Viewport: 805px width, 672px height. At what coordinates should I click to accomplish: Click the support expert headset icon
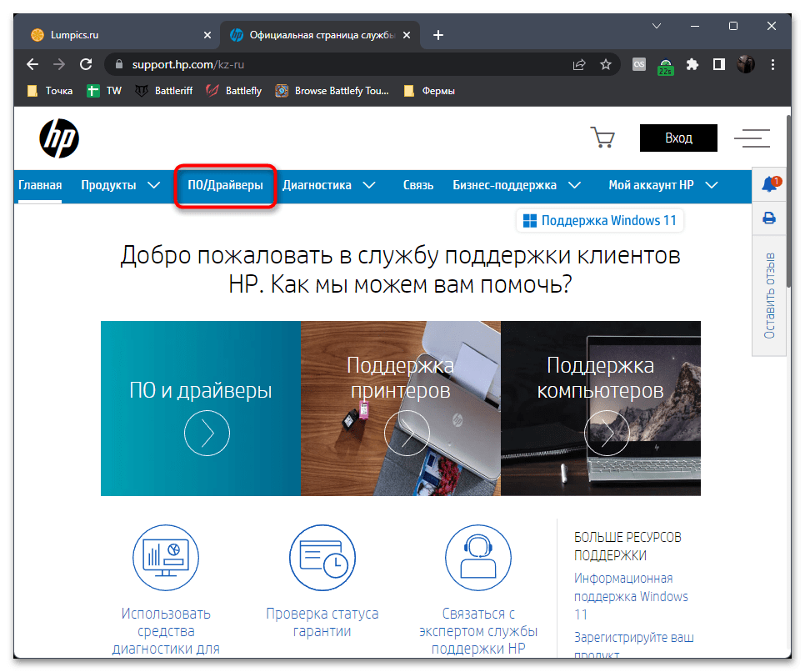[478, 558]
